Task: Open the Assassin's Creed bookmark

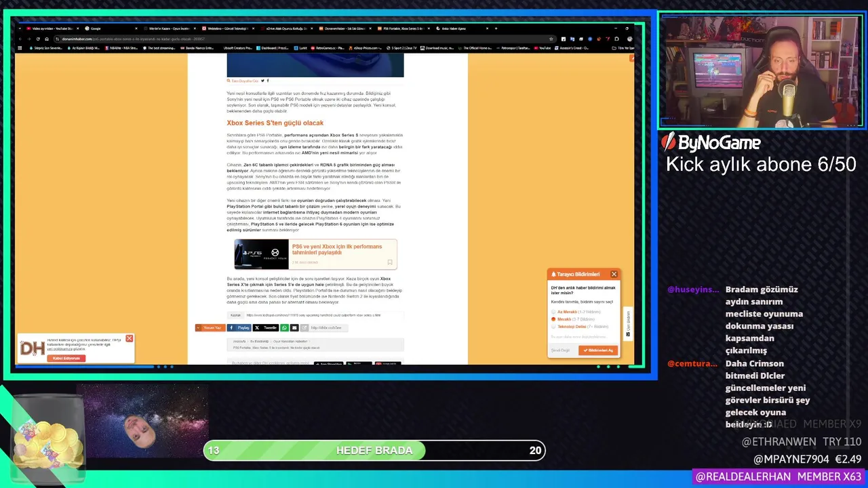Action: (572, 48)
